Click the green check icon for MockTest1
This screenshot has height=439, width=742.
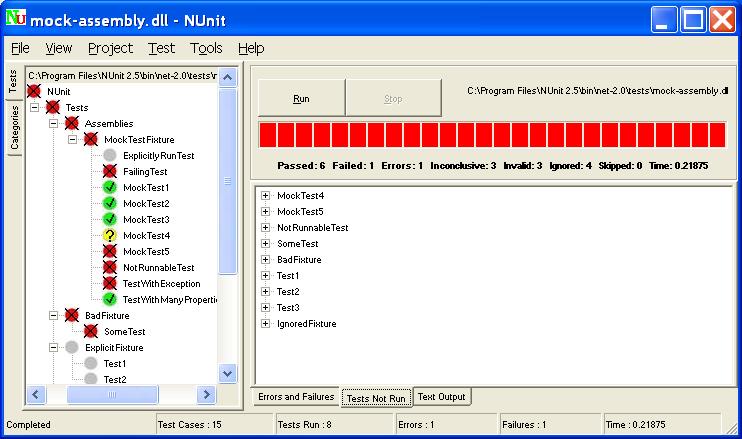coord(110,187)
